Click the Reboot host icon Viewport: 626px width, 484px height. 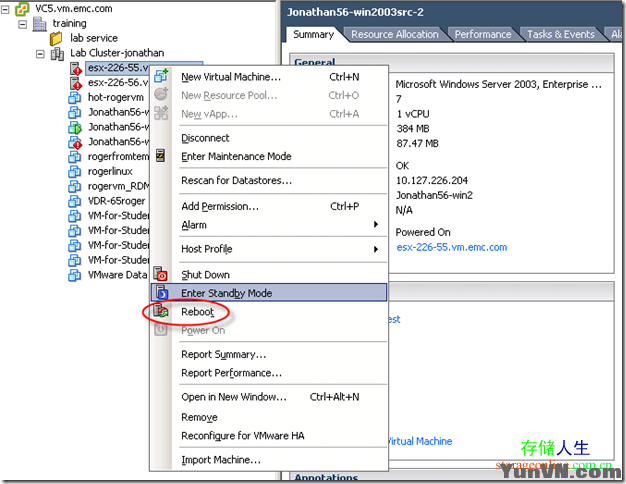pyautogui.click(x=161, y=311)
